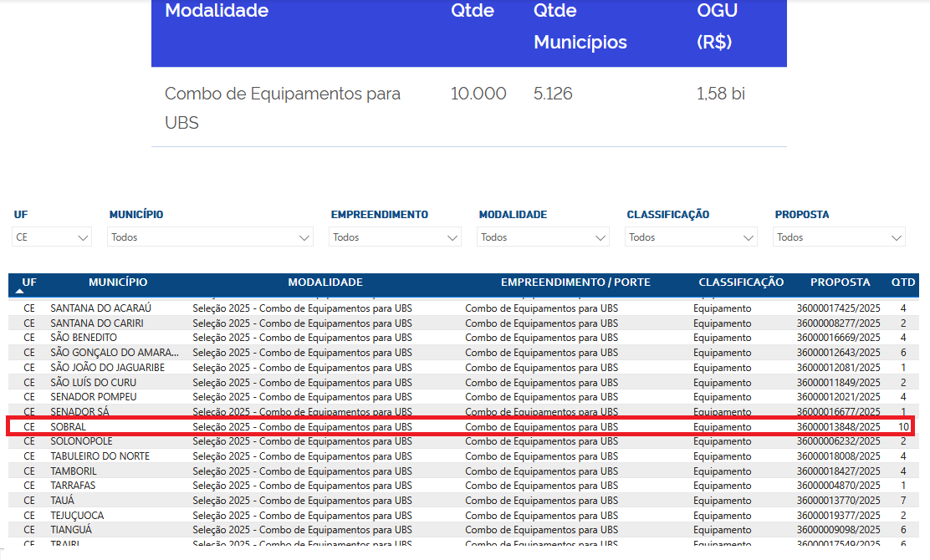The width and height of the screenshot is (930, 560).
Task: Expand the Município filter dropdown
Action: click(x=211, y=237)
